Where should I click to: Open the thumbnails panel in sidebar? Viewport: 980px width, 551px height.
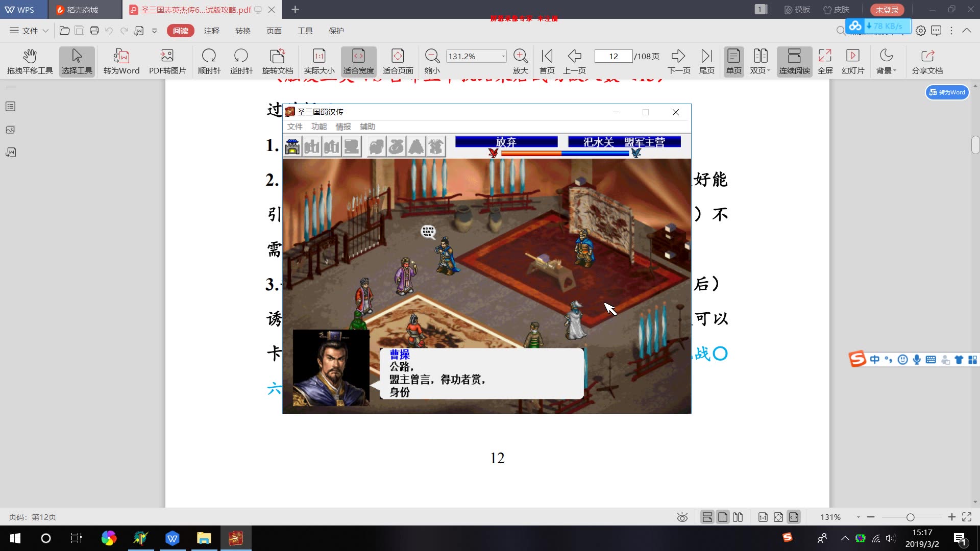click(10, 130)
